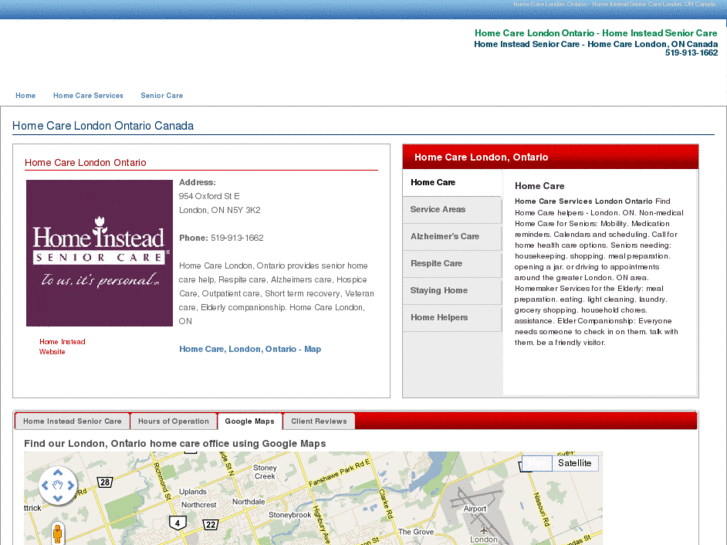
Task: Click The Grove label on map
Action: pyautogui.click(x=416, y=532)
